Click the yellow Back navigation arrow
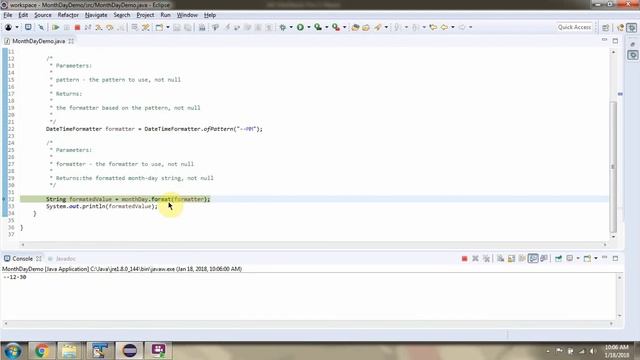This screenshot has width=640, height=360. [444, 27]
